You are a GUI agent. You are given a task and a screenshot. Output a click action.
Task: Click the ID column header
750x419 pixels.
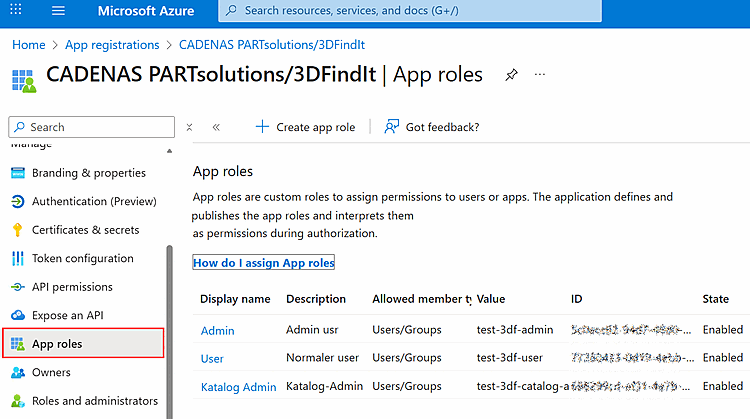(576, 299)
